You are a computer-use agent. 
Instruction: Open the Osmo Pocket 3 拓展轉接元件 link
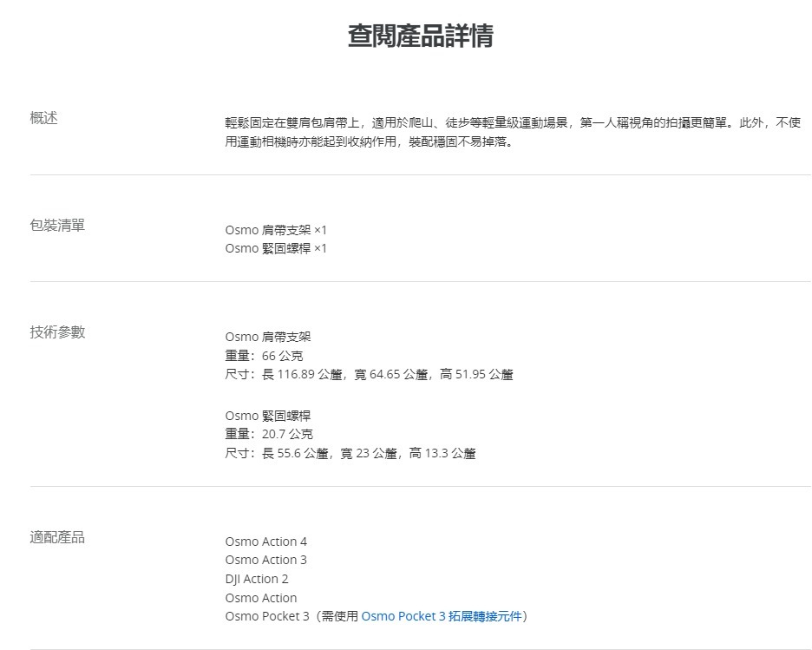pyautogui.click(x=442, y=616)
